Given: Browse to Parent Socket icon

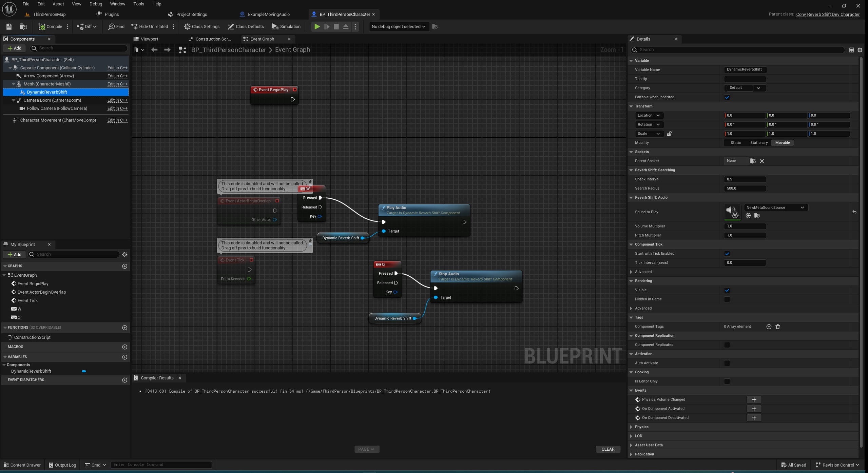Looking at the screenshot, I should [x=753, y=161].
